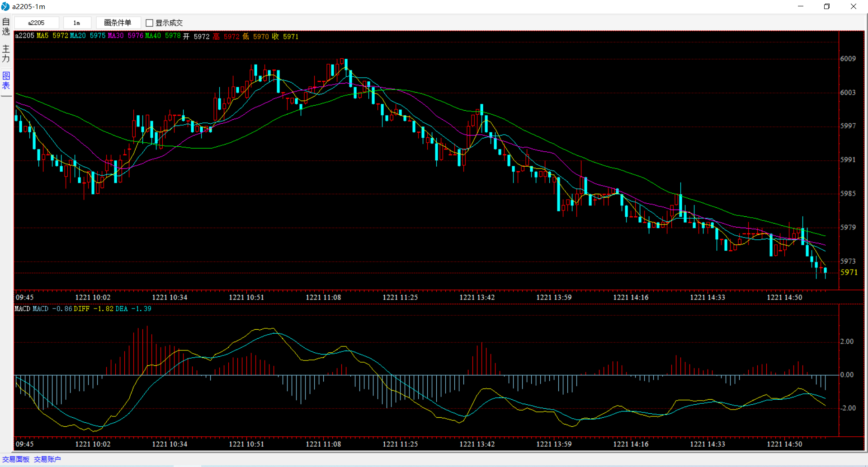Click the 画条件单 button
Image resolution: width=868 pixels, height=467 pixels.
coord(118,23)
